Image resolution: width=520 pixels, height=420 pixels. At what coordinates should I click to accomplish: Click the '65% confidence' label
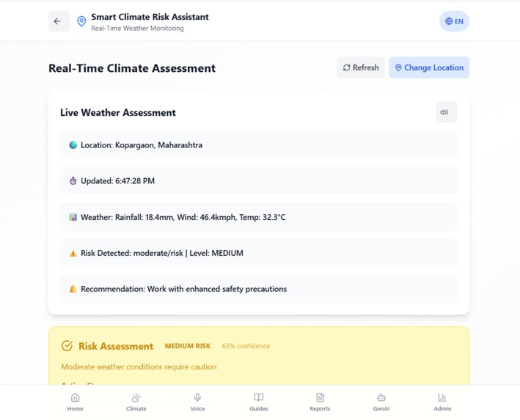(246, 346)
